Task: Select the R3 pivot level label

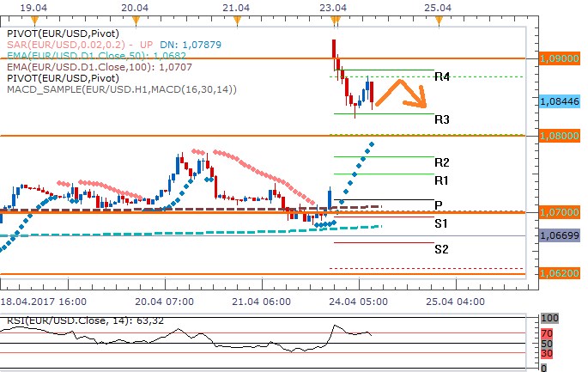Action: coord(443,120)
